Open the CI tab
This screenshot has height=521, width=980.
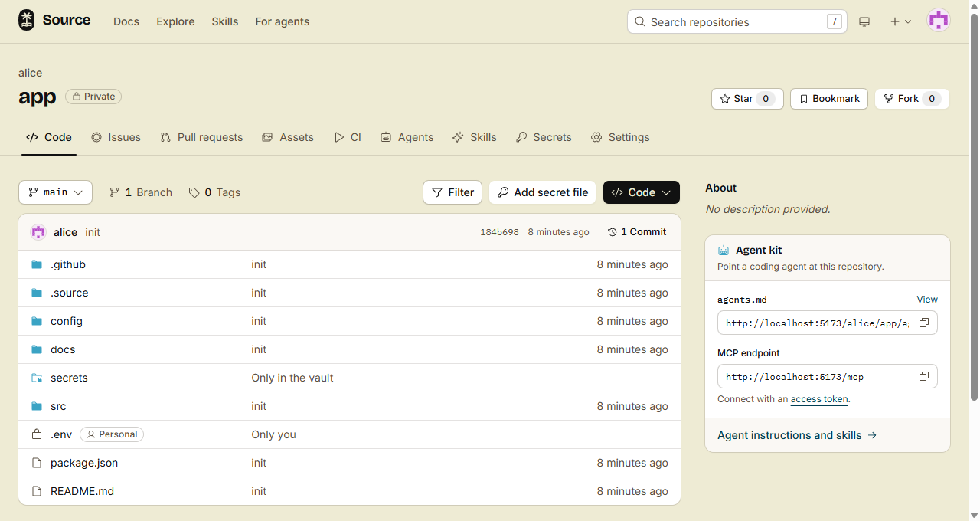tap(348, 137)
